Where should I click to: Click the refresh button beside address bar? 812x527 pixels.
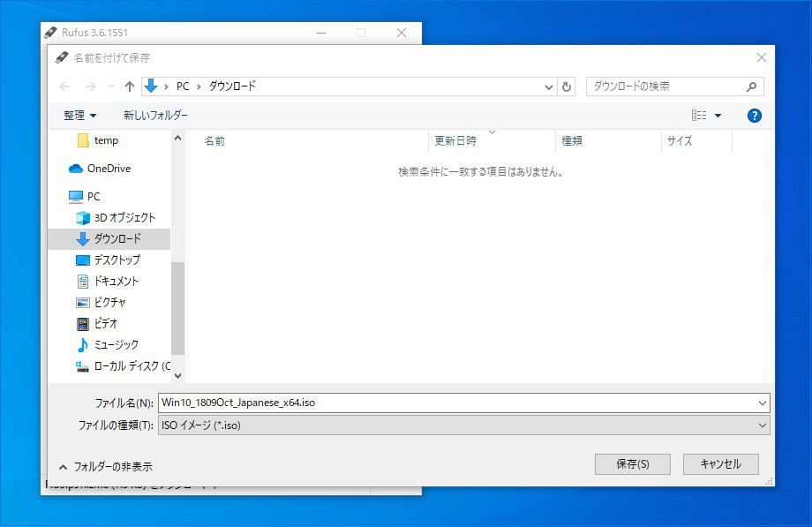(x=567, y=87)
